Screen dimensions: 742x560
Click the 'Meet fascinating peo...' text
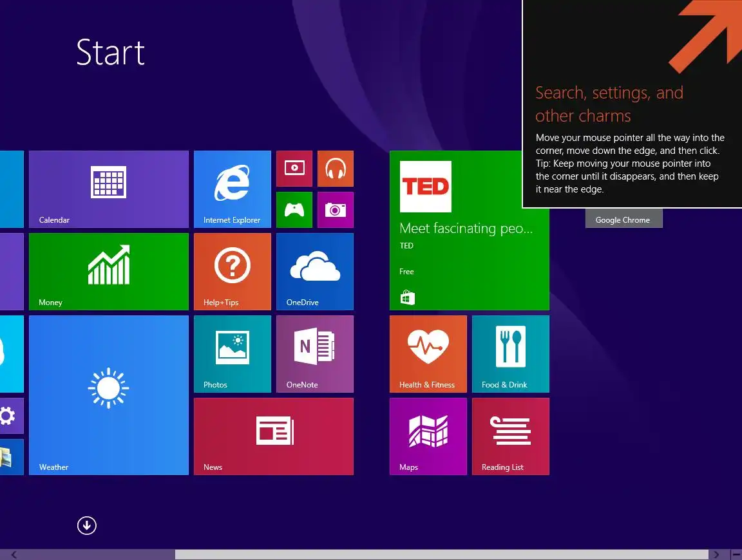[x=466, y=229]
